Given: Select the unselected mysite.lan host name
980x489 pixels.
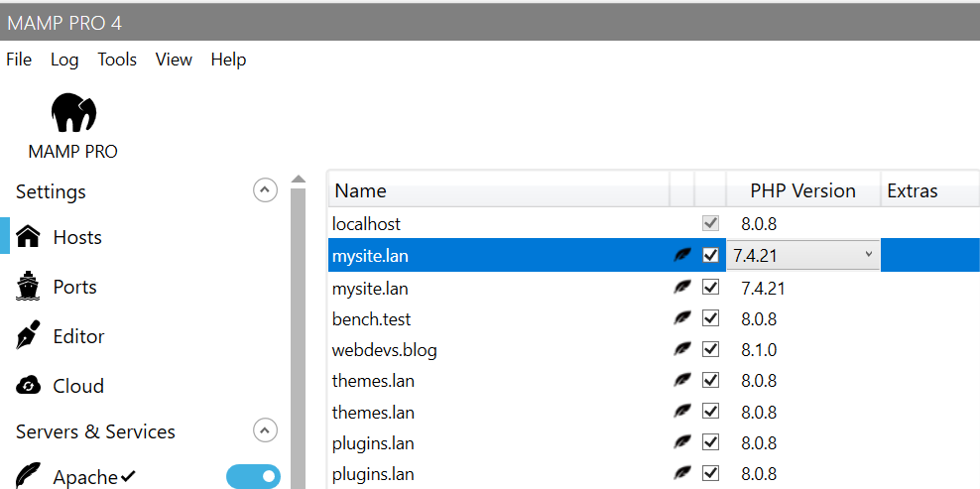Looking at the screenshot, I should [370, 289].
